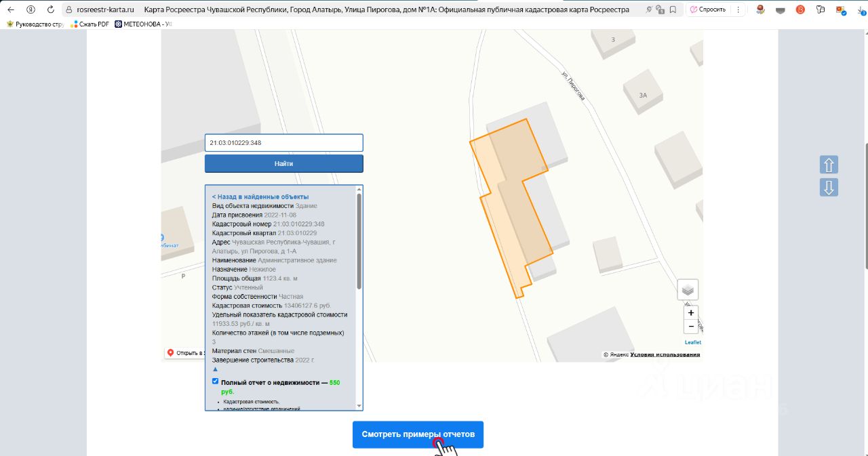
Task: Open the orange round extension icon
Action: [801, 9]
